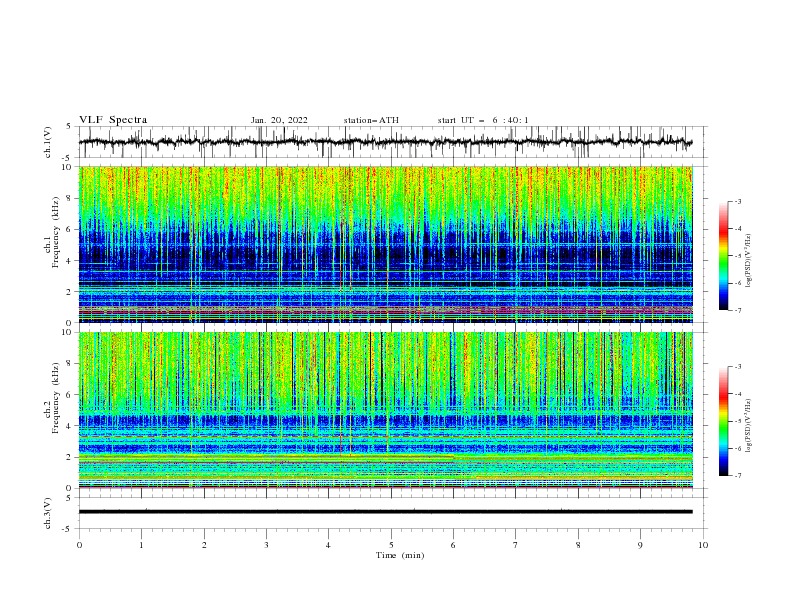The width and height of the screenshot is (792, 612).
Task: Click the 'ch.1(V)' waveform axis label
Action: tap(48, 142)
